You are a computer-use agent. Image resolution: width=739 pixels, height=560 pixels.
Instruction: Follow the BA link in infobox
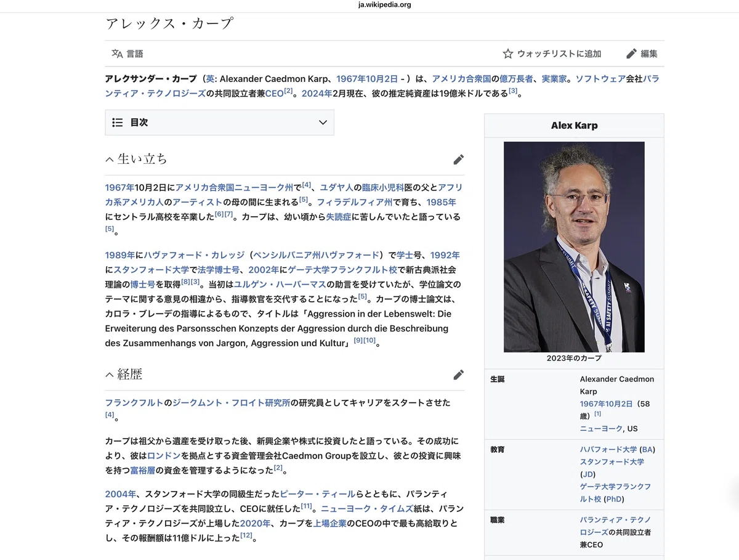(x=647, y=450)
